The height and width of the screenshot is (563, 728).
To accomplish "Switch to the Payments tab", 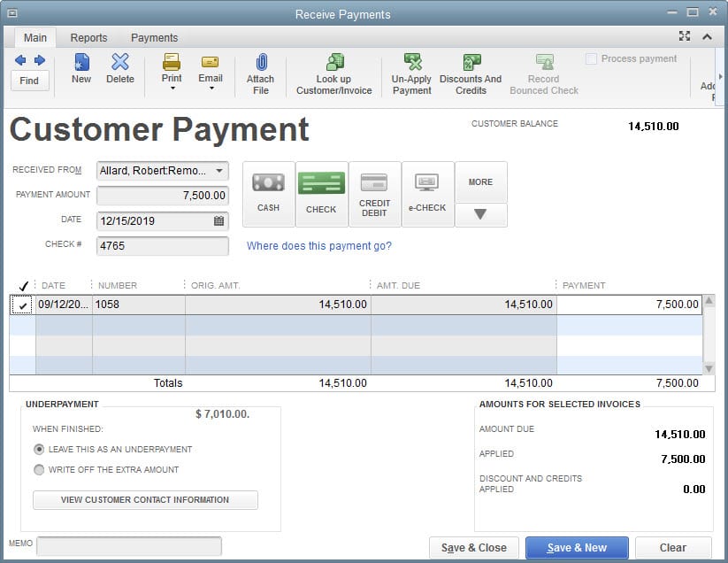I will [154, 38].
